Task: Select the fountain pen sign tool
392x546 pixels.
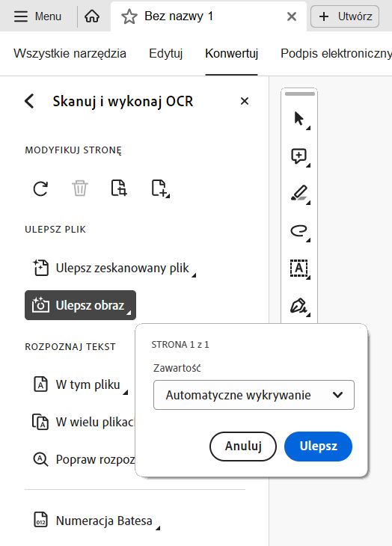Action: coord(299,306)
